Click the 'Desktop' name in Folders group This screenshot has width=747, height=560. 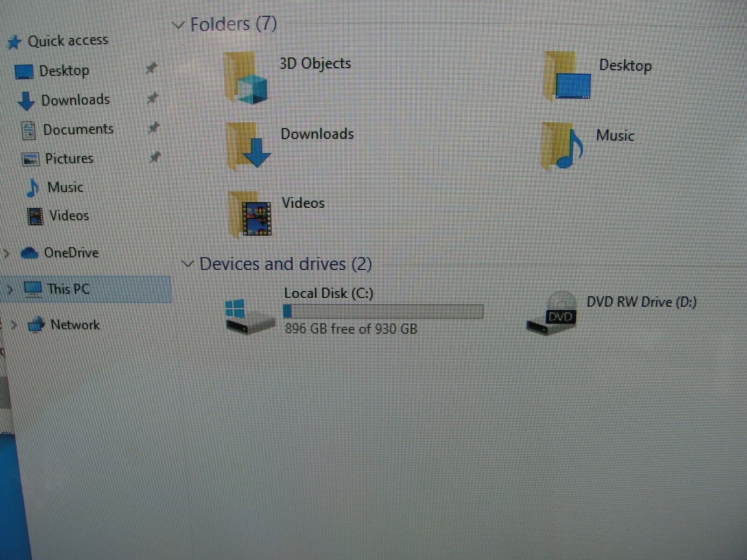pyautogui.click(x=625, y=65)
